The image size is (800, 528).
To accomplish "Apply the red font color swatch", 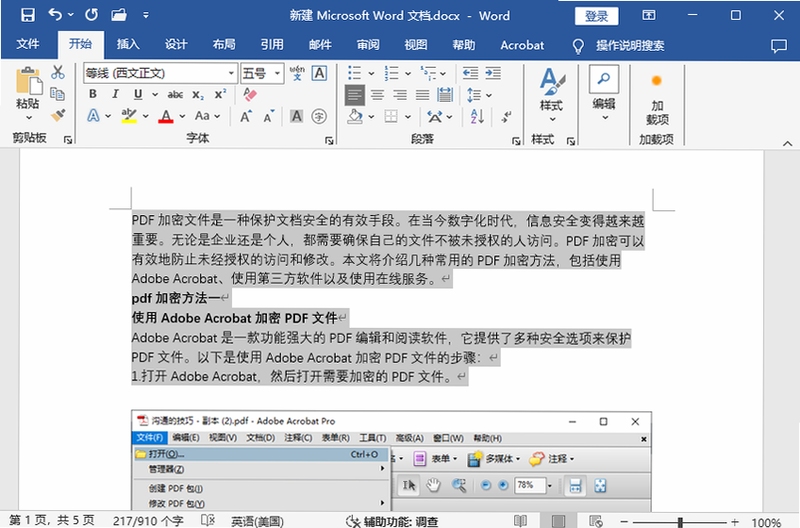I will 166,116.
